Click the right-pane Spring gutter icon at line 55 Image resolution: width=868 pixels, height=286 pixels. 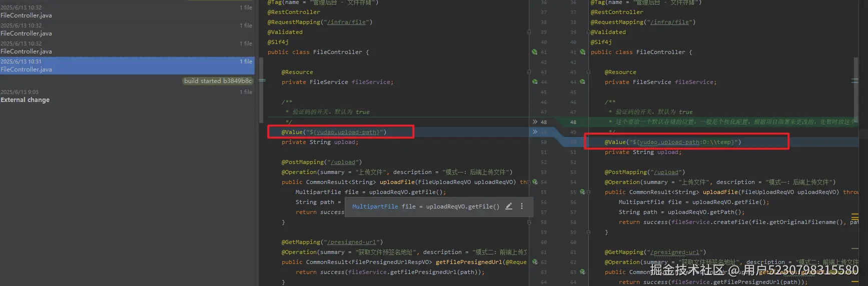582,192
